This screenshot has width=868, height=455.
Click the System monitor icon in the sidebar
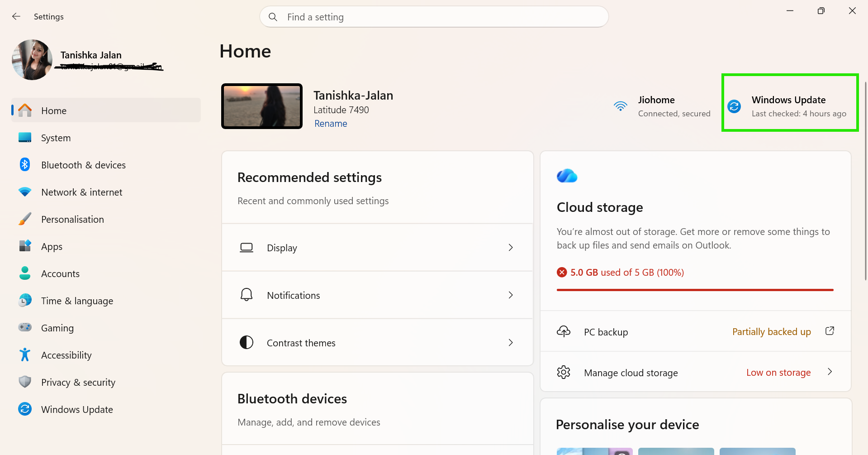pos(25,138)
